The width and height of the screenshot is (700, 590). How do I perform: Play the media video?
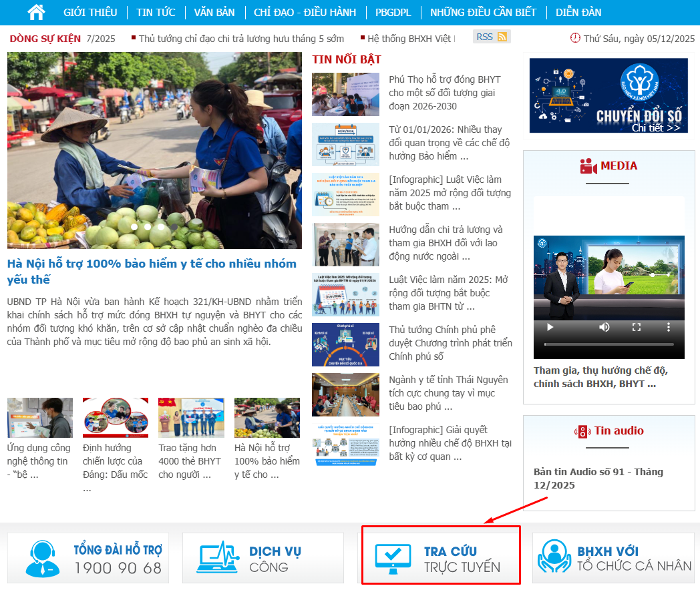[x=550, y=327]
